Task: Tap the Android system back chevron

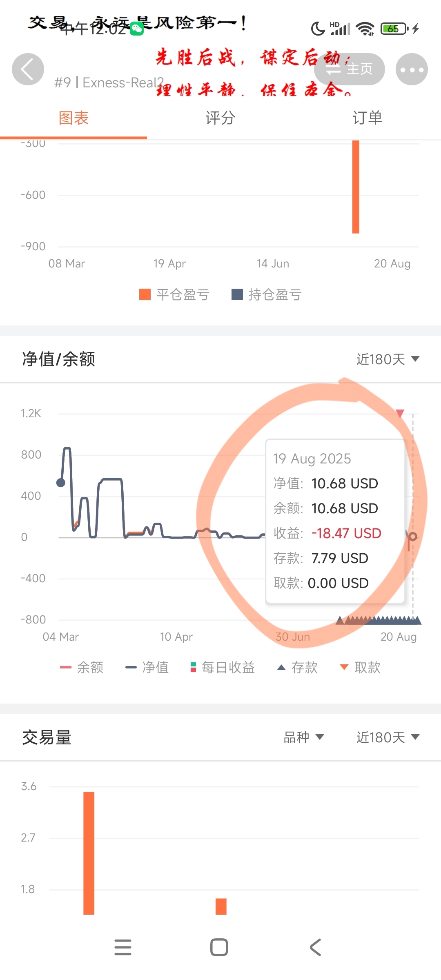Action: pyautogui.click(x=316, y=947)
